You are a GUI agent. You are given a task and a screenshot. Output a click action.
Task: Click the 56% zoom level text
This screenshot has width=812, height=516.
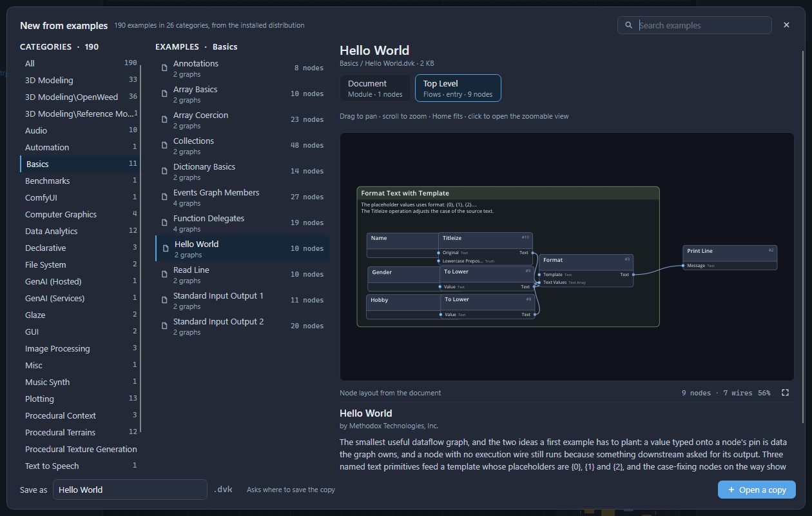tap(764, 393)
